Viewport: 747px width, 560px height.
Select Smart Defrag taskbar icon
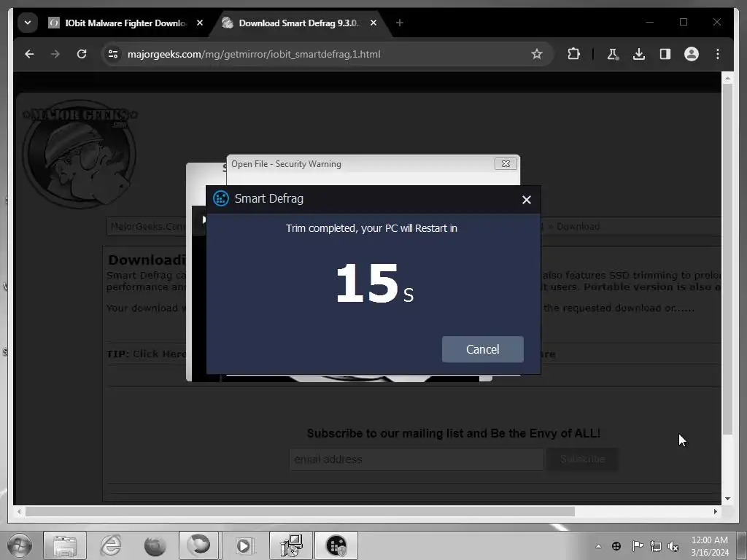coord(336,545)
